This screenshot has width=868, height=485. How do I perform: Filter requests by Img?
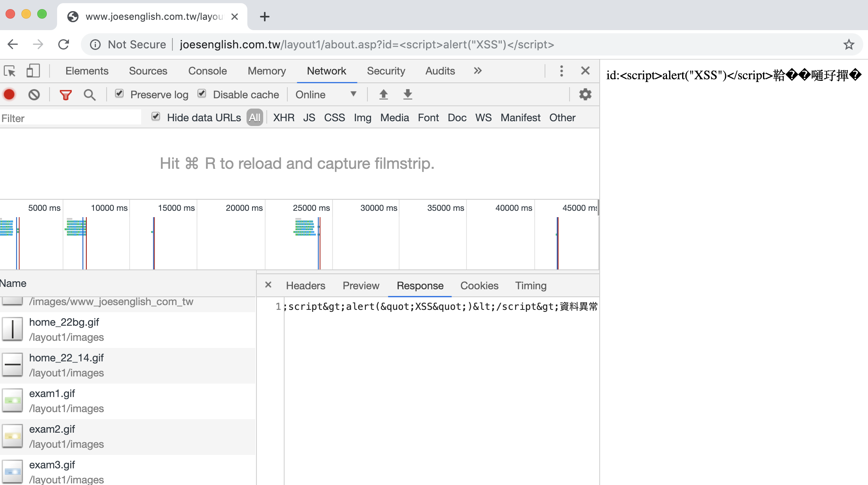click(362, 118)
